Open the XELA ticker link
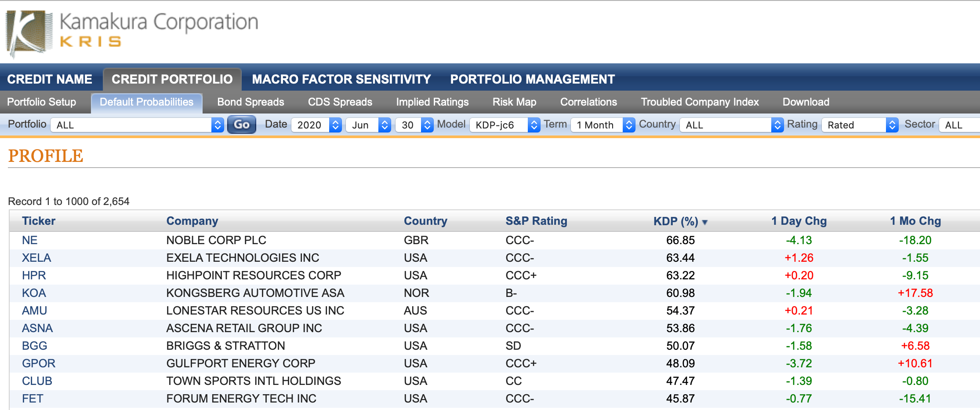The width and height of the screenshot is (980, 410). [x=36, y=258]
